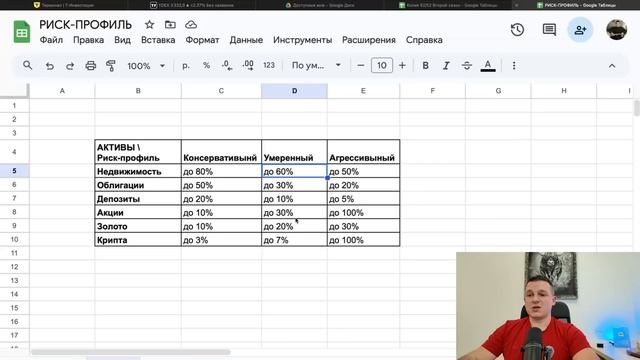Open the Данные menu
This screenshot has height=360, width=640.
click(246, 40)
